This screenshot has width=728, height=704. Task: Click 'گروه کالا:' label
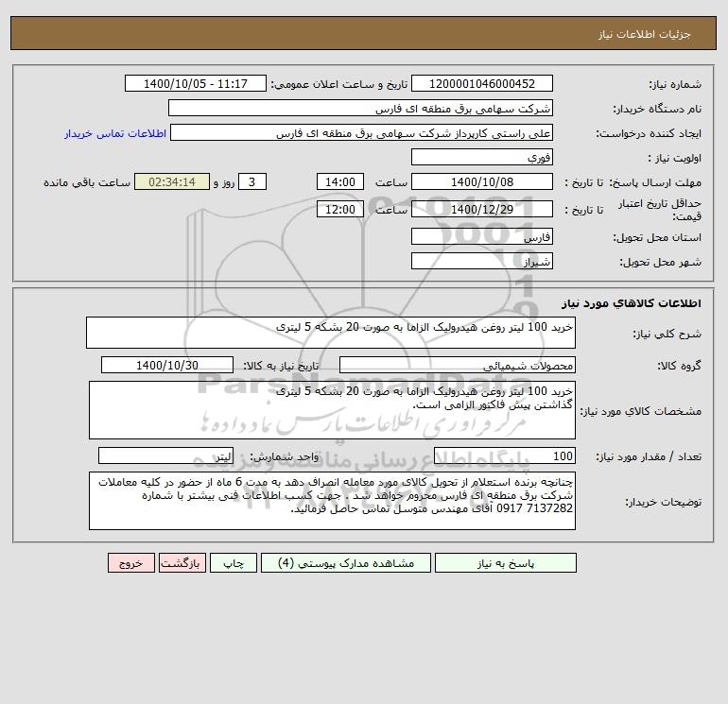[x=679, y=366]
